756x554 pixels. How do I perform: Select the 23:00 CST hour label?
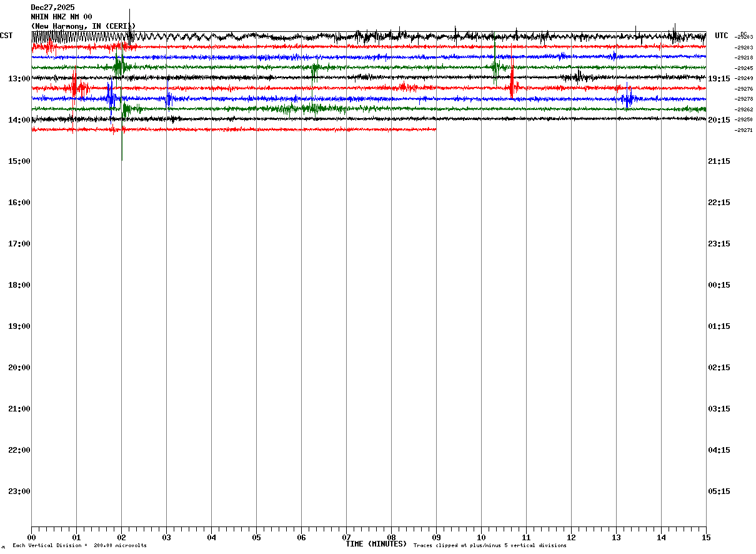pyautogui.click(x=19, y=491)
